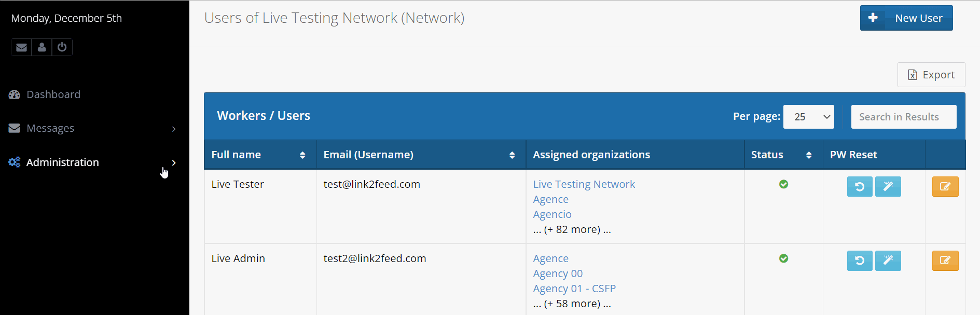This screenshot has width=980, height=315.
Task: Select Dashboard in the sidebar
Action: coord(53,94)
